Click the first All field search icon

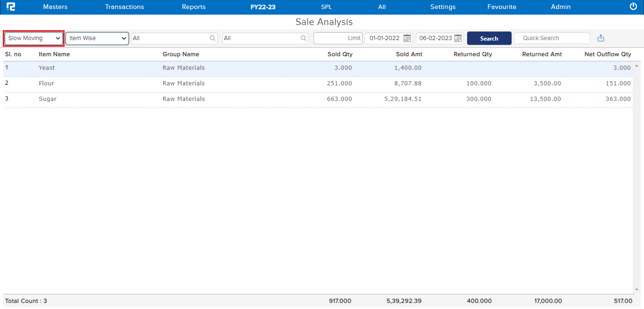[213, 38]
